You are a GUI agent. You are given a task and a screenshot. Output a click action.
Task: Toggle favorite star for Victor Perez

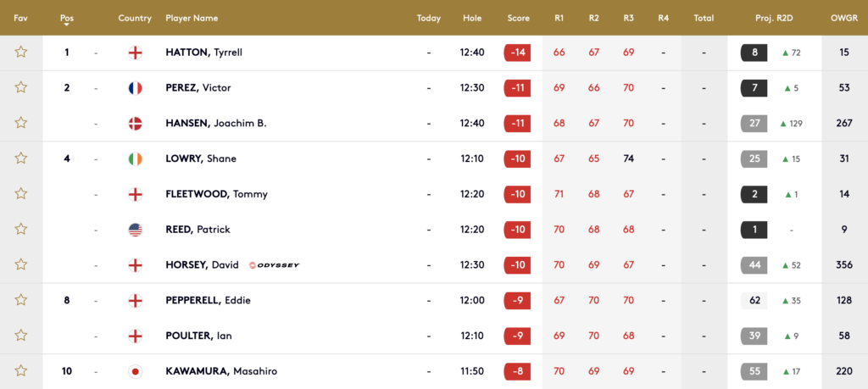pyautogui.click(x=21, y=88)
